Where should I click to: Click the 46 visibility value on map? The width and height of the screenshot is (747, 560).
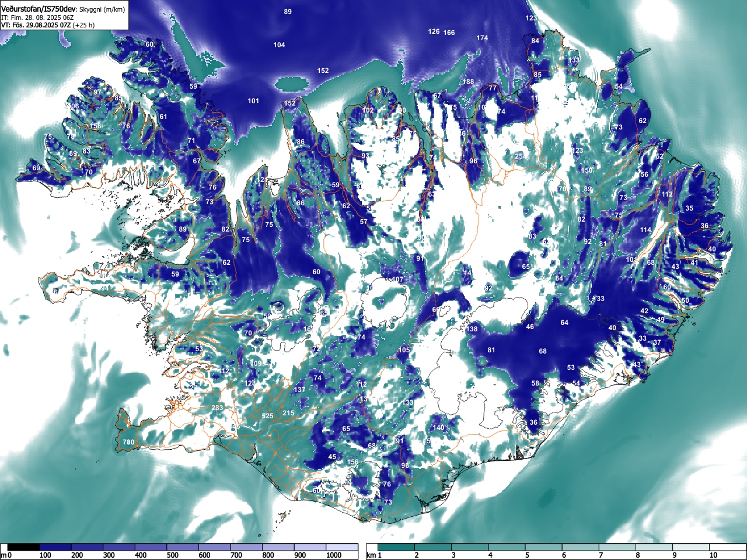(x=530, y=327)
